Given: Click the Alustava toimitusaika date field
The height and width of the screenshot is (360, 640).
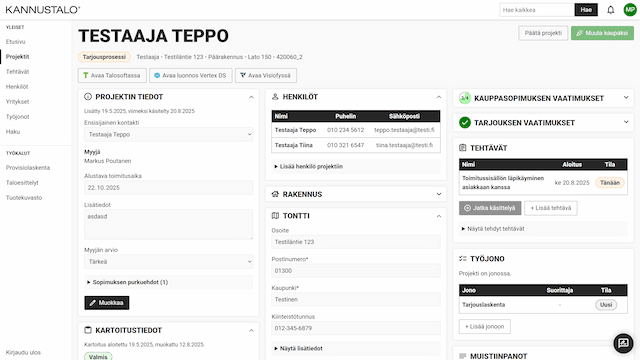Looking at the screenshot, I should [x=169, y=188].
